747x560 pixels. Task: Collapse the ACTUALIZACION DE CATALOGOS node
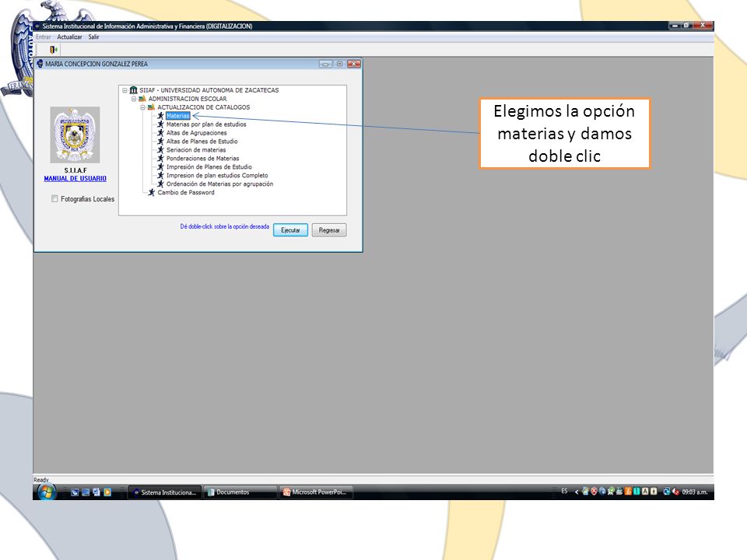click(142, 107)
